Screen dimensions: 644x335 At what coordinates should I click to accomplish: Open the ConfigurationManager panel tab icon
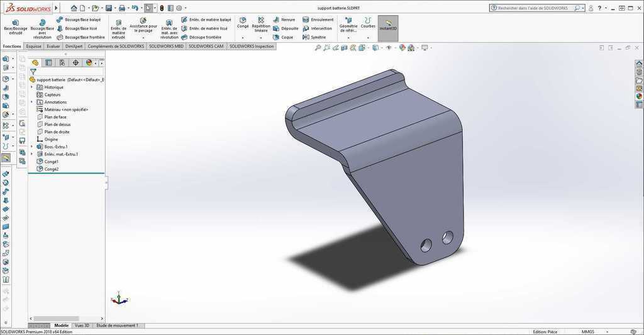(62, 62)
